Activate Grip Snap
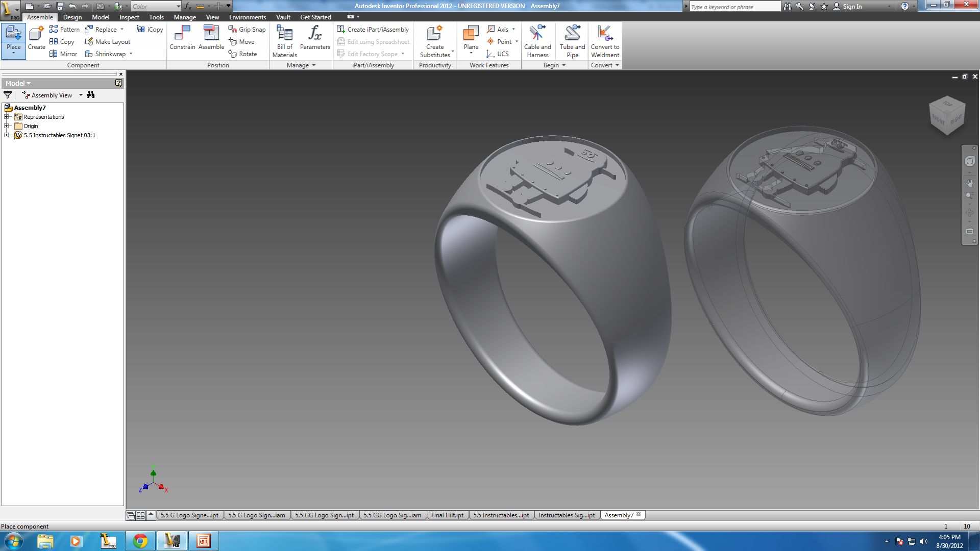Viewport: 980px width, 551px height. (x=247, y=29)
